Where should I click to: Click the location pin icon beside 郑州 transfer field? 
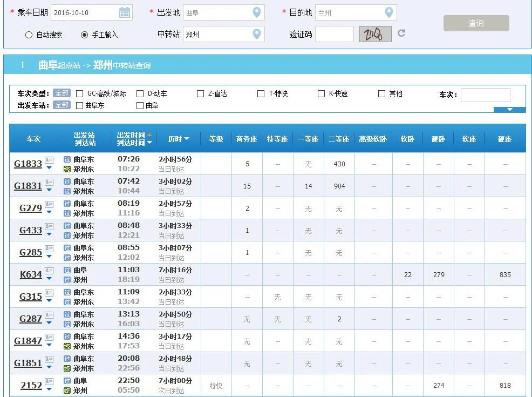coord(258,33)
